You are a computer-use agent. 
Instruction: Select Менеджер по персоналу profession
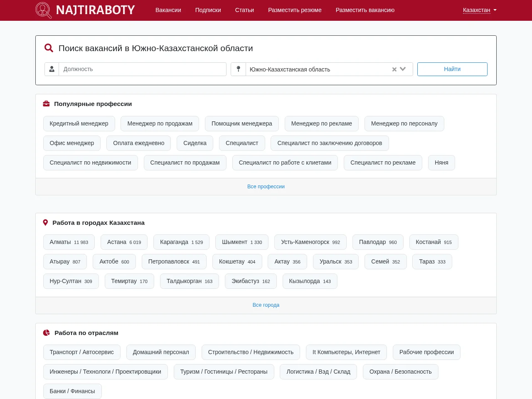click(x=404, y=123)
